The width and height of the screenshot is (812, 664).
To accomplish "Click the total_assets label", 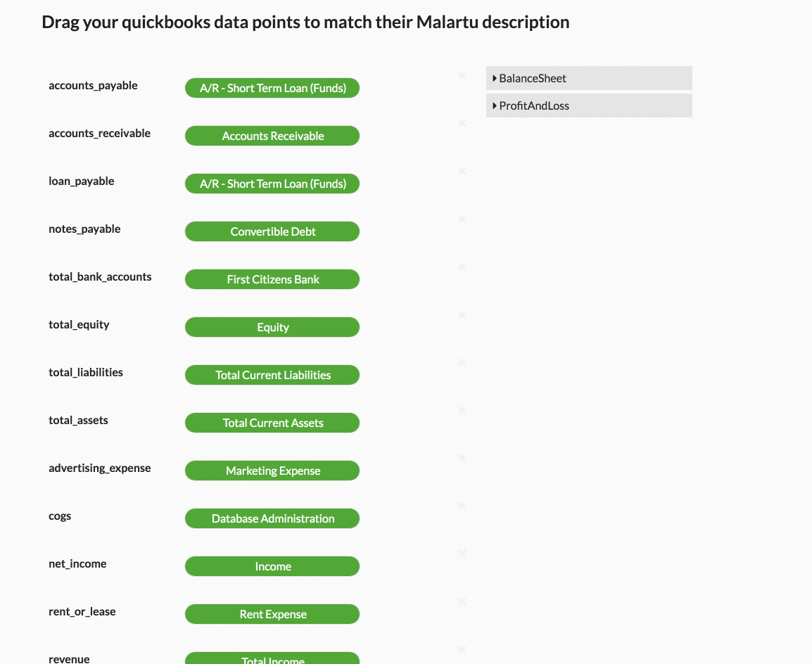I will click(x=78, y=420).
